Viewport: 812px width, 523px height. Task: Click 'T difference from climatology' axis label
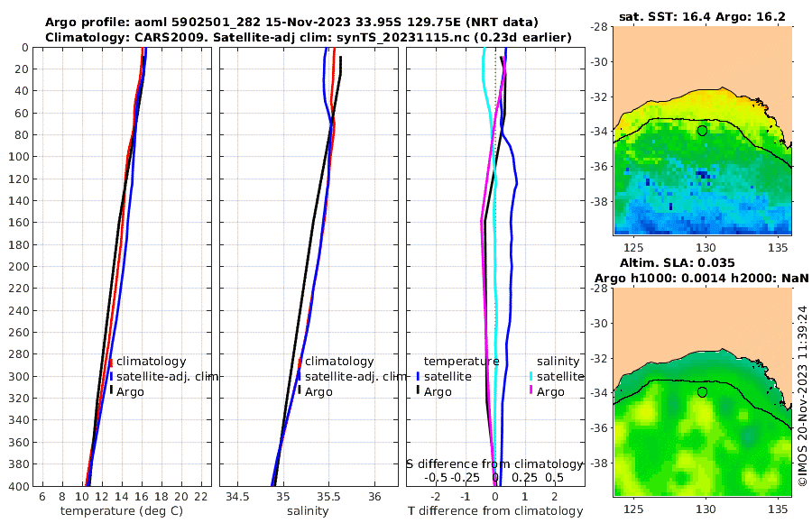[495, 511]
